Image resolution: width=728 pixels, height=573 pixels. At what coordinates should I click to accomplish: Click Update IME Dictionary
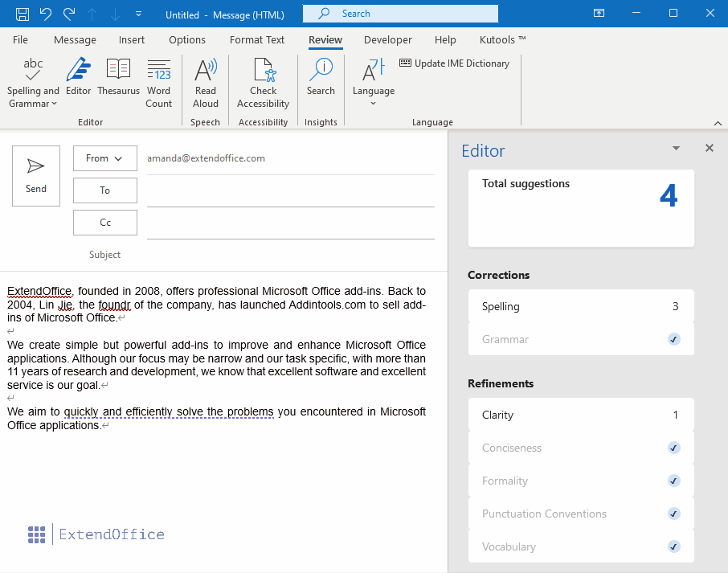click(x=455, y=63)
